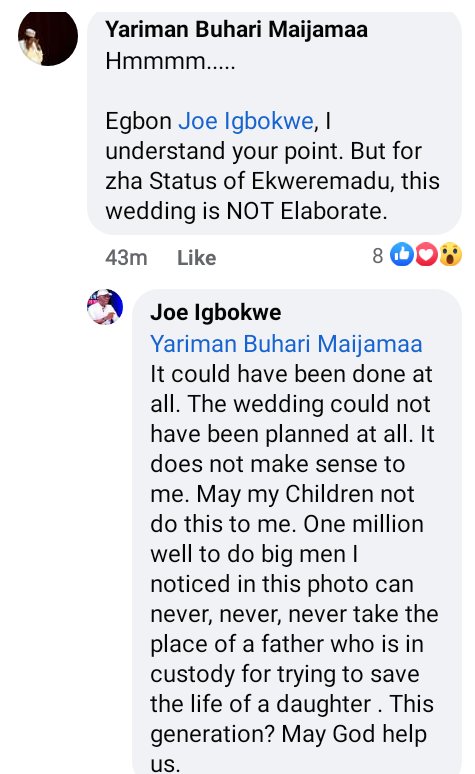Image resolution: width=475 pixels, height=774 pixels.
Task: Open Joe Igbokwe's avatar photo in reply
Action: tap(105, 307)
